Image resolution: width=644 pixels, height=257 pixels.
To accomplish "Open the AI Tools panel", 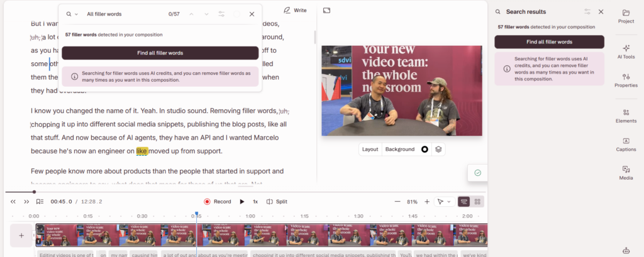I will click(x=626, y=52).
